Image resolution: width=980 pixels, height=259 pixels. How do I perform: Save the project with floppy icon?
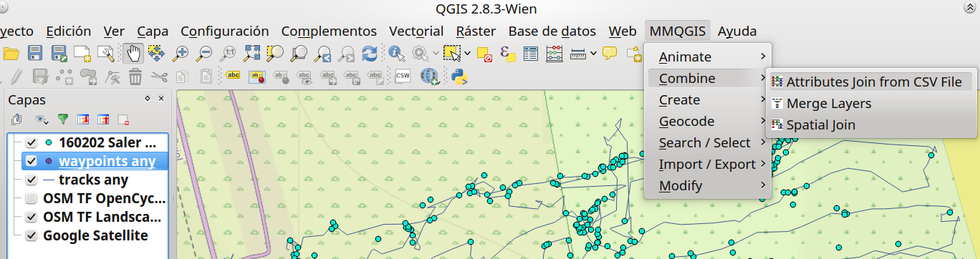35,53
